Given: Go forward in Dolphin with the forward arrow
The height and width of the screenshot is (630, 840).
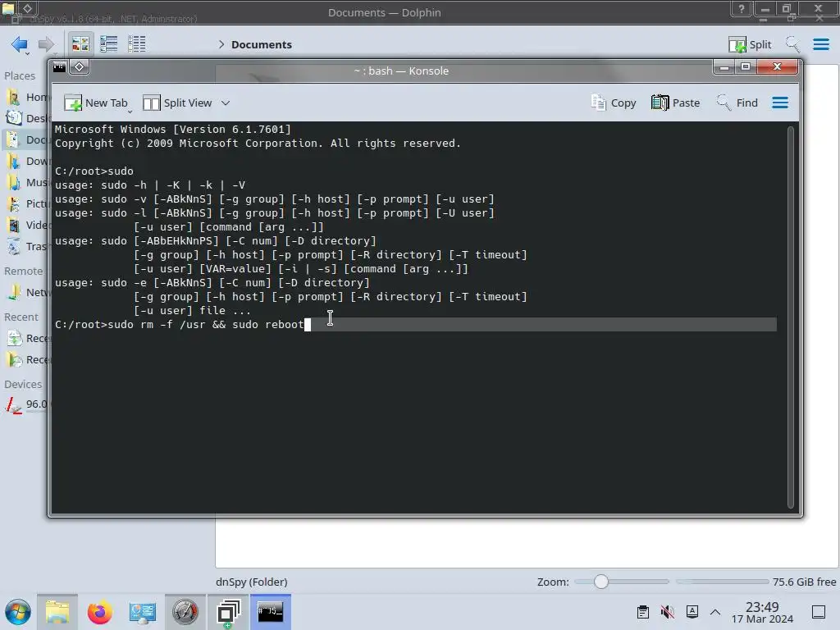Looking at the screenshot, I should (46, 44).
